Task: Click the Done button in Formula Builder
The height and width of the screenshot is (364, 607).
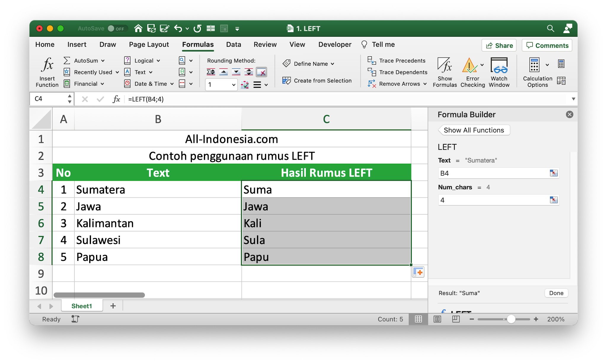Action: [x=556, y=293]
